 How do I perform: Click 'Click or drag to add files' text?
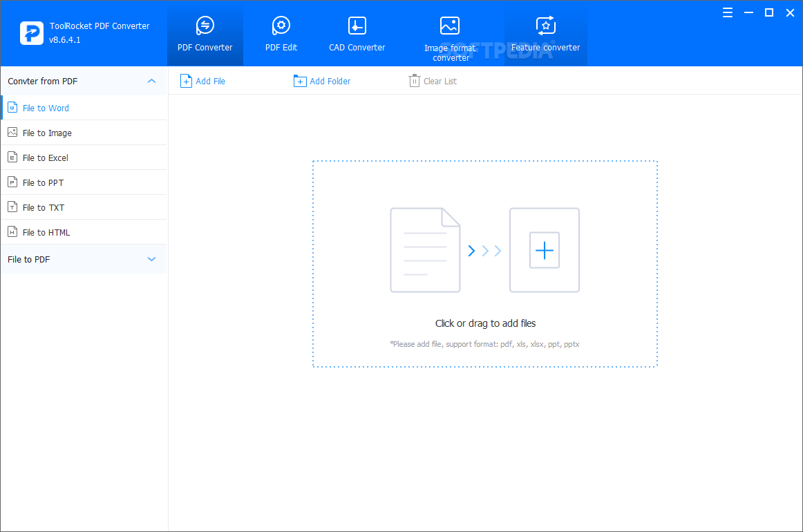pos(486,323)
